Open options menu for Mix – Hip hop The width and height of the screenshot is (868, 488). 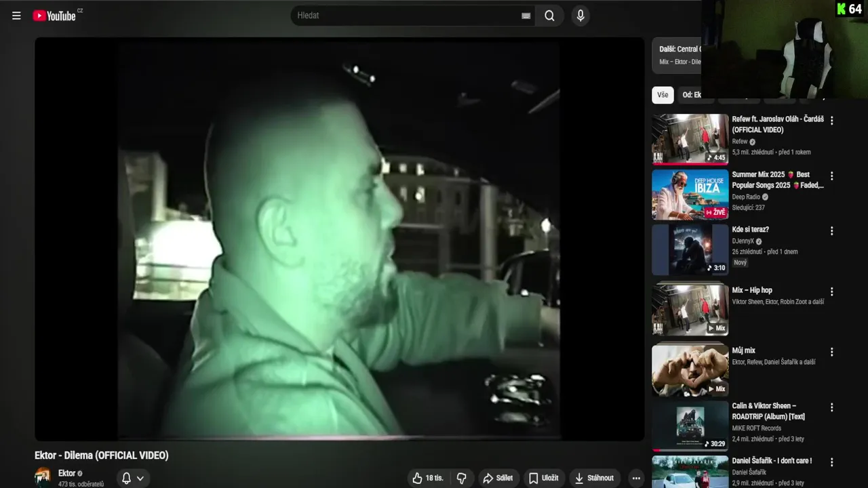pyautogui.click(x=832, y=291)
